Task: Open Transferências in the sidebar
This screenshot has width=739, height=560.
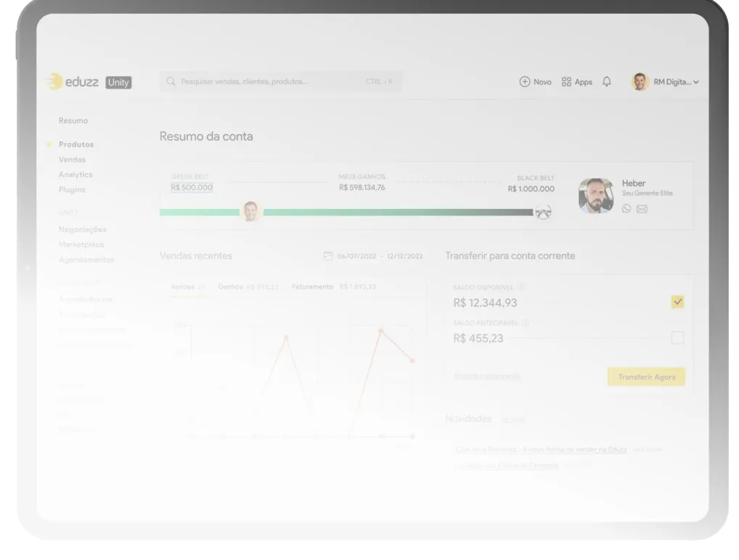Action: pyautogui.click(x=86, y=299)
